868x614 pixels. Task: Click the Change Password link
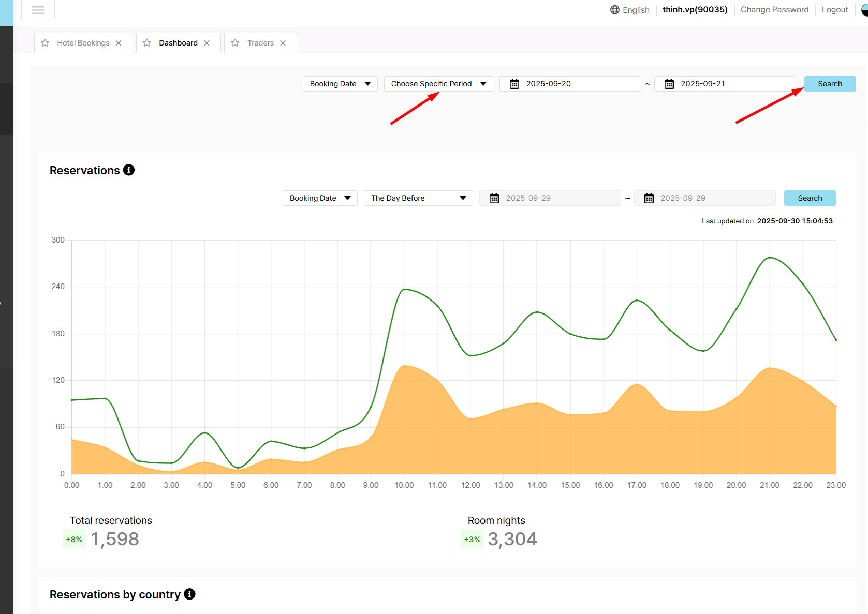[774, 10]
